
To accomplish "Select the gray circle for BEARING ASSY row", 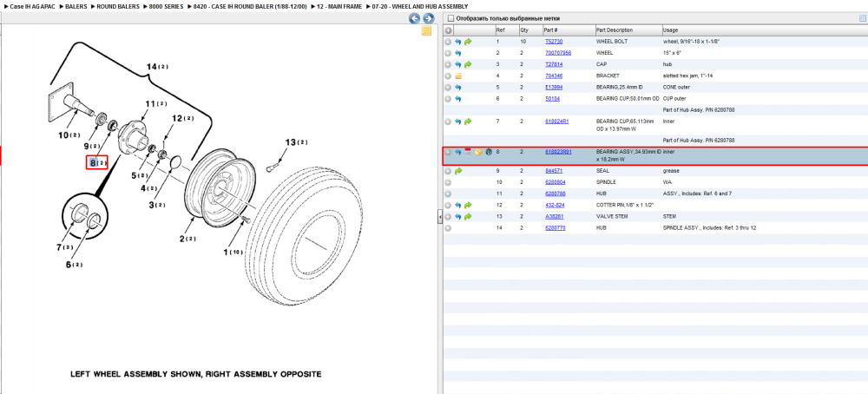I will (449, 152).
